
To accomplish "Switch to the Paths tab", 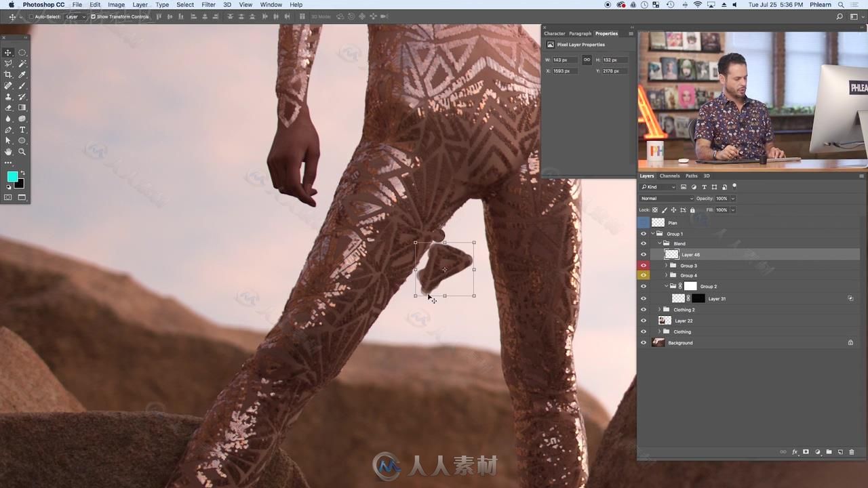I will pyautogui.click(x=691, y=176).
